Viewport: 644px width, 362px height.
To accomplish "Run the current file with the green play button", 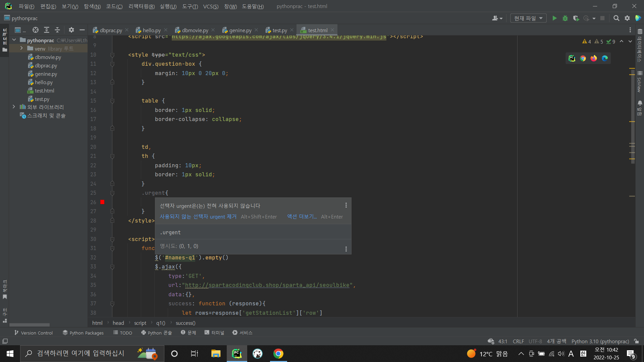I will tap(554, 18).
